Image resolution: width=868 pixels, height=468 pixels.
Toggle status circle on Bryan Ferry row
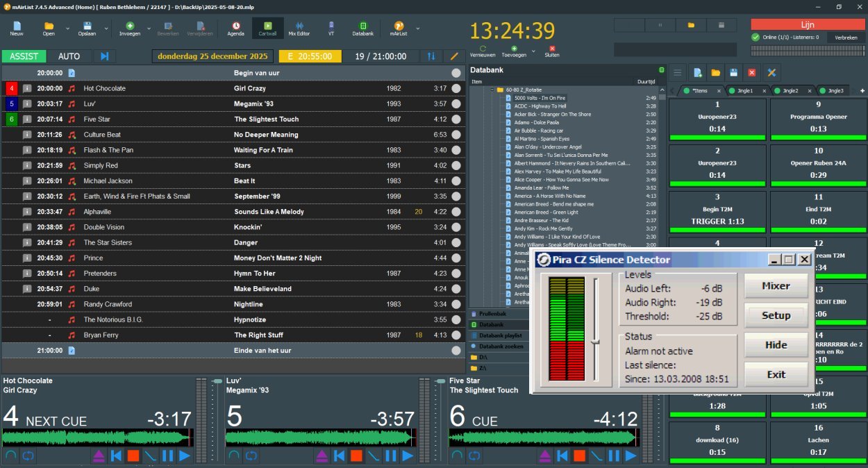coord(456,335)
